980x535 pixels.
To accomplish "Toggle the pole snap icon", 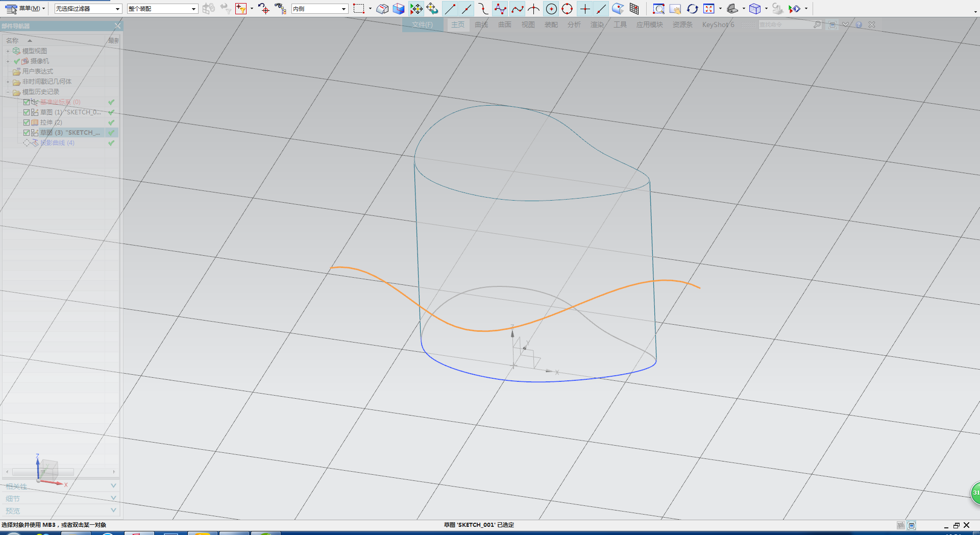I will 500,9.
